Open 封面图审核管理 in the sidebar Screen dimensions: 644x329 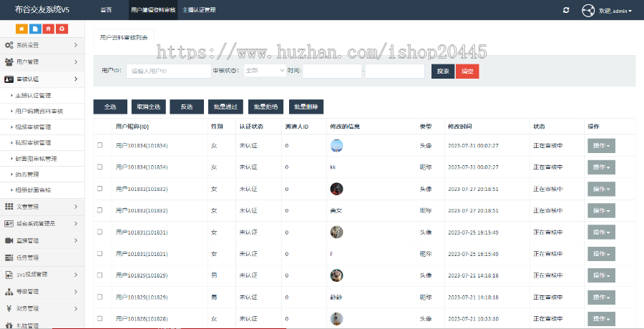pyautogui.click(x=36, y=159)
